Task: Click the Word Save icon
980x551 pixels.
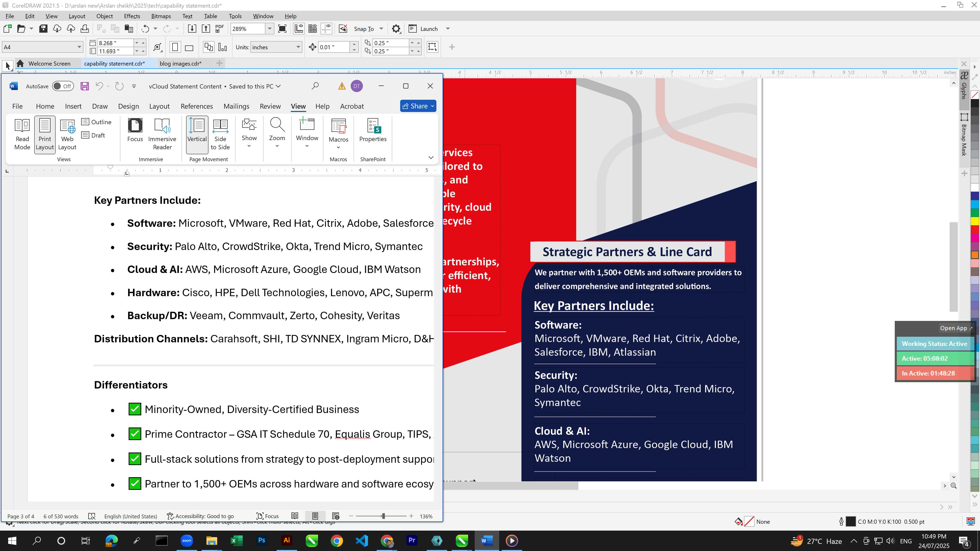Action: click(x=84, y=86)
